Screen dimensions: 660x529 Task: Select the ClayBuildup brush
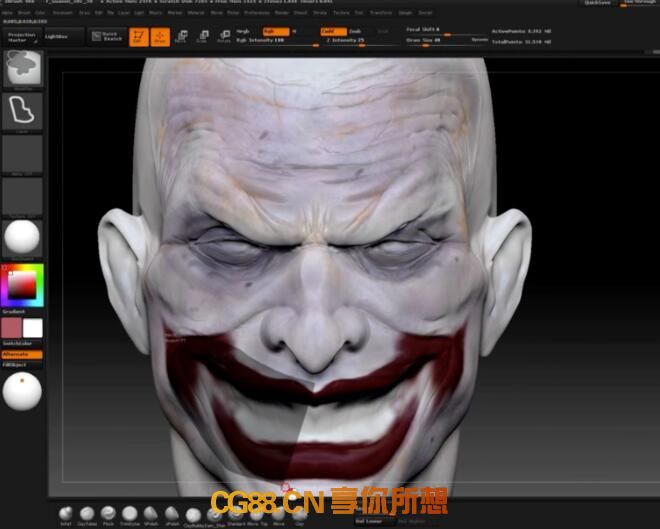(x=193, y=517)
